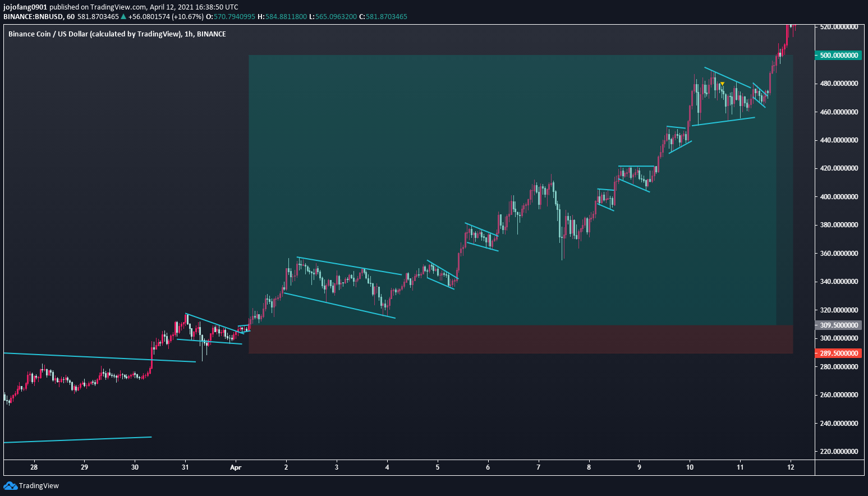
Task: Click the date label 7 on time axis
Action: pos(539,467)
